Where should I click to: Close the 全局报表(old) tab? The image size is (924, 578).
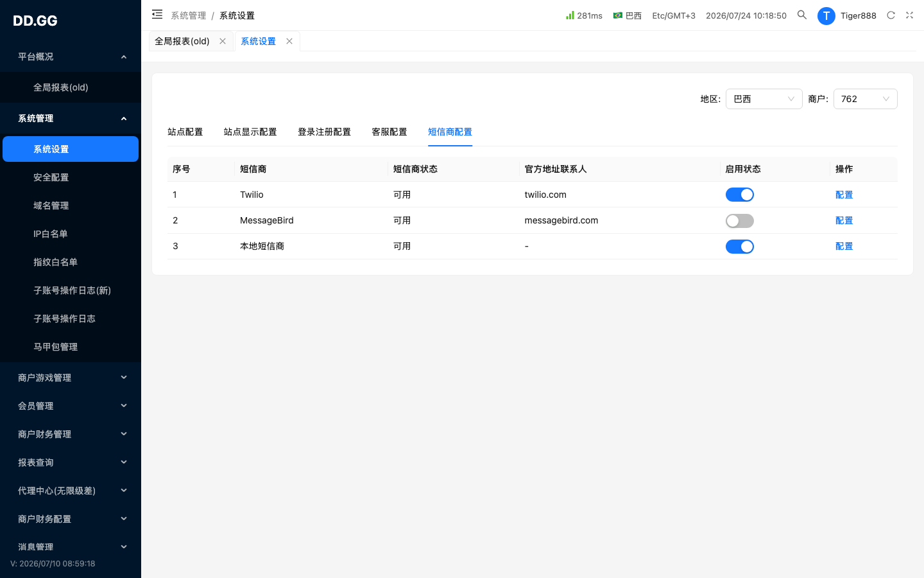point(223,41)
